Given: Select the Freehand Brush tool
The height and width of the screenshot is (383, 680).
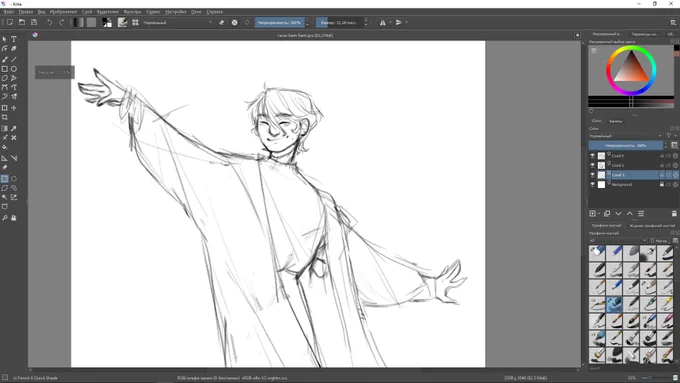Looking at the screenshot, I should pos(5,59).
